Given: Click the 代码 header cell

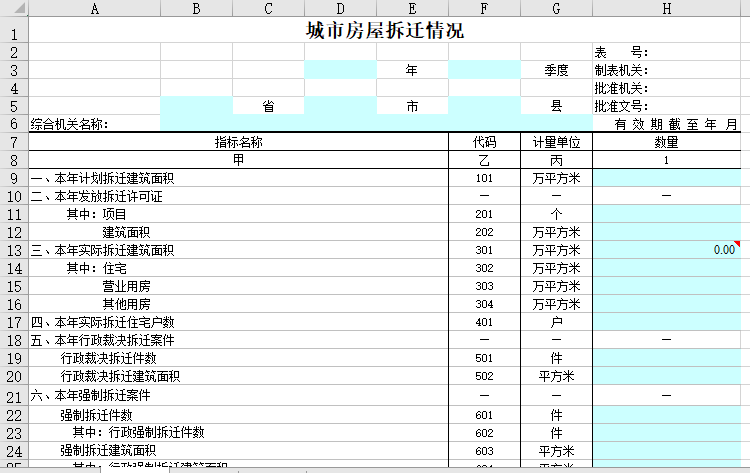Looking at the screenshot, I should (484, 142).
